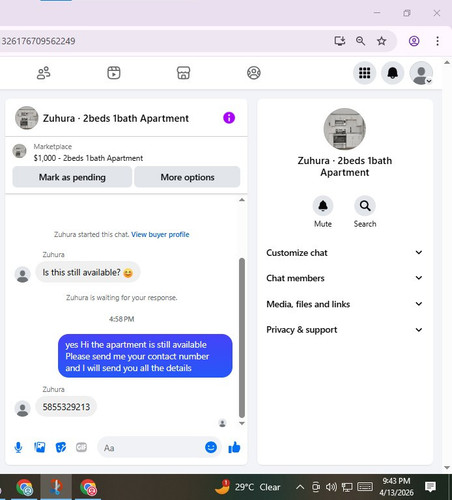The height and width of the screenshot is (500, 452).
Task: Click the voice clip microphone icon
Action: click(x=18, y=447)
